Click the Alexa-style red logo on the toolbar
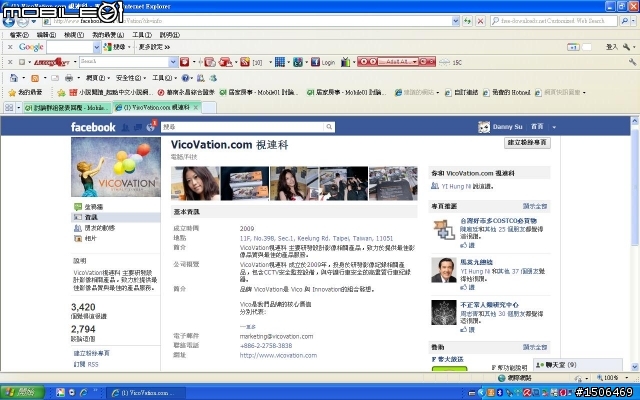 (x=52, y=62)
